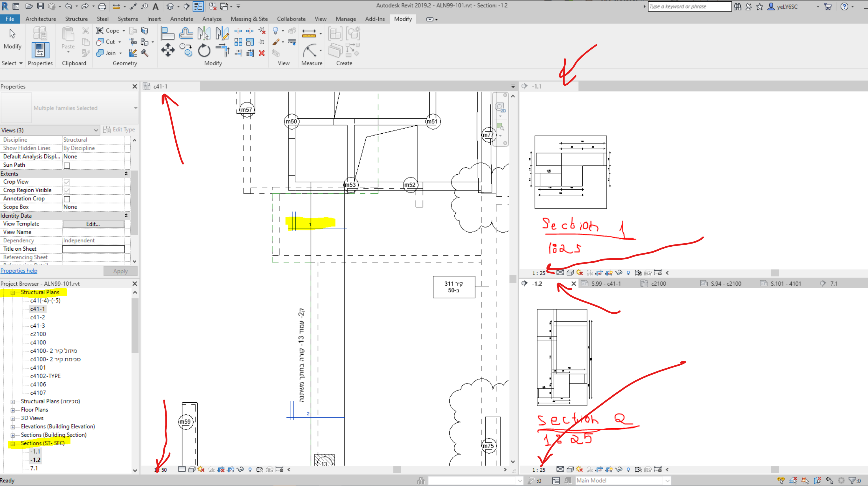This screenshot has height=486, width=868.
Task: Select the Rotate tool
Action: [204, 51]
